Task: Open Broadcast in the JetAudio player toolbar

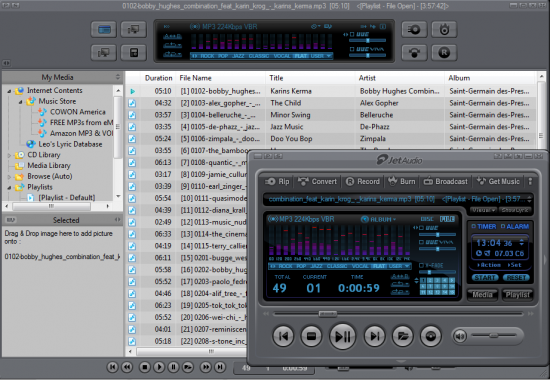Action: point(446,181)
